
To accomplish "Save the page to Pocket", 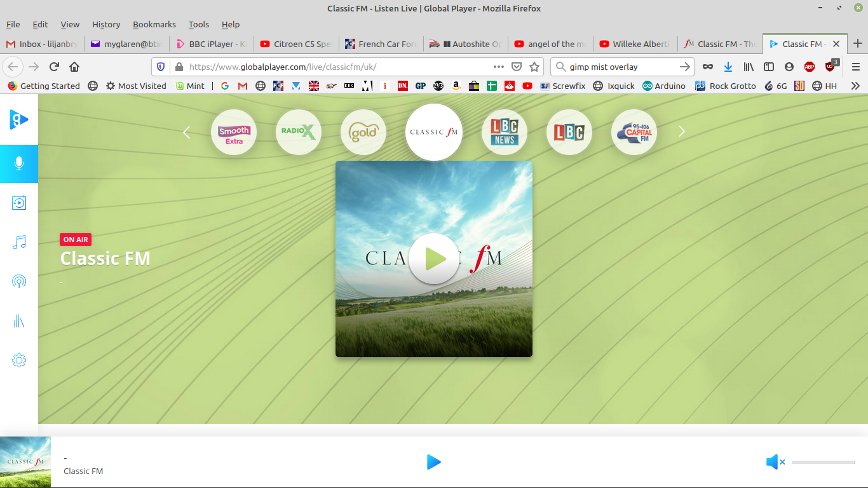I will (x=517, y=67).
